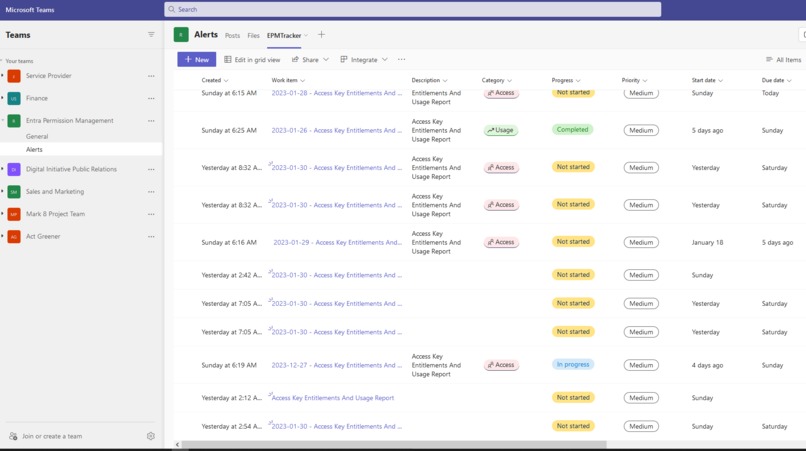The image size is (806, 451).
Task: Click the Entra Permission Management team avatar
Action: click(x=14, y=121)
